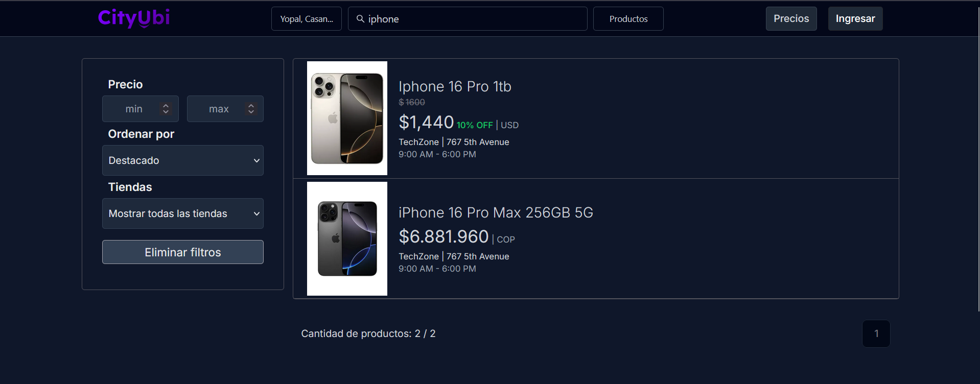The width and height of the screenshot is (980, 384).
Task: Open the Destacado sort dropdown
Action: (182, 160)
